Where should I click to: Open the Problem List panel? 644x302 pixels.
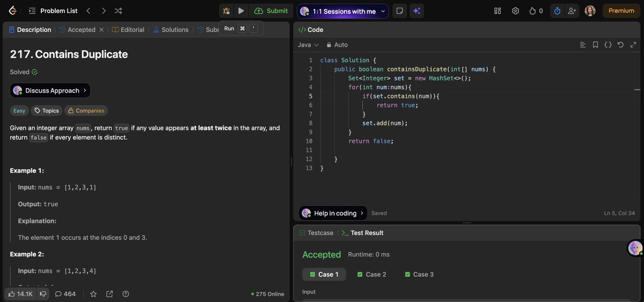coord(53,11)
